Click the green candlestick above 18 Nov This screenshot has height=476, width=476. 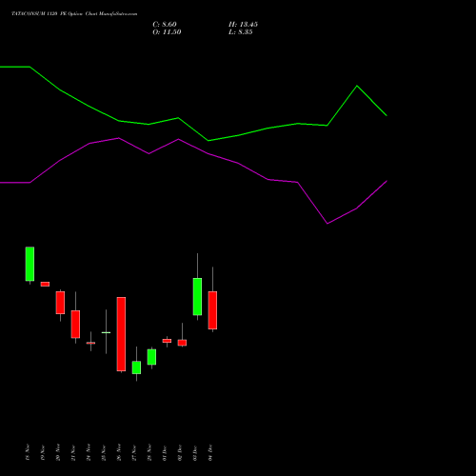tap(30, 264)
